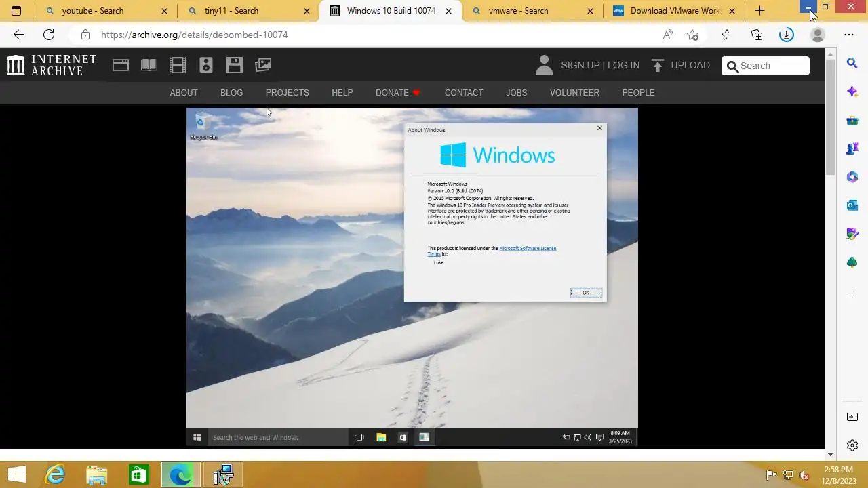The width and height of the screenshot is (868, 488).
Task: Open the PEOPLE menu item
Action: 638,93
